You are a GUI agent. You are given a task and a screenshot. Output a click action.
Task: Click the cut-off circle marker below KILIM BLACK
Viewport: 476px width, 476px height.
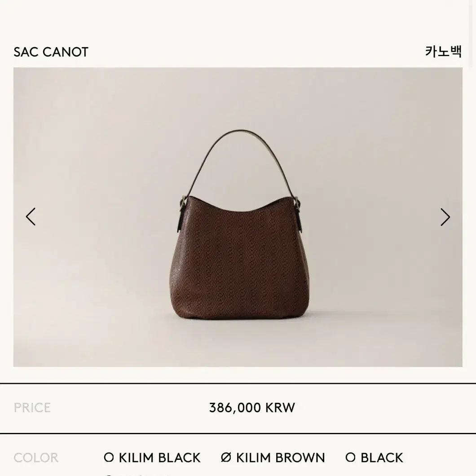point(109,475)
